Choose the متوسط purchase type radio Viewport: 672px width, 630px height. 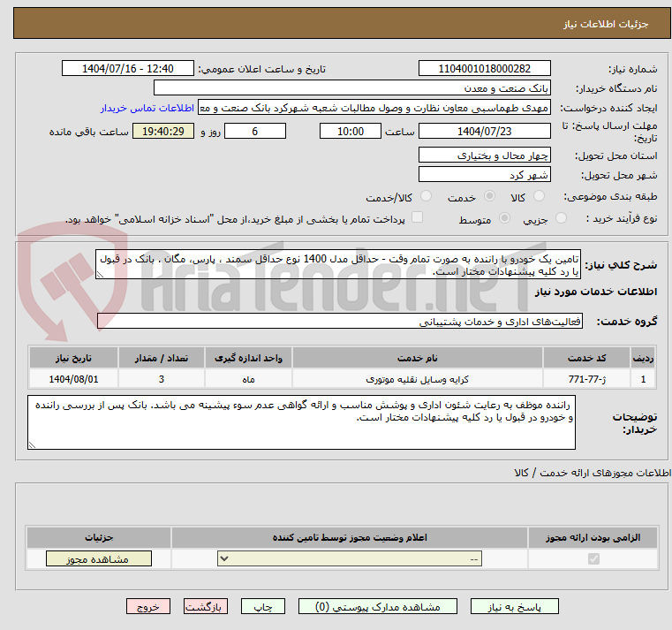(x=504, y=218)
